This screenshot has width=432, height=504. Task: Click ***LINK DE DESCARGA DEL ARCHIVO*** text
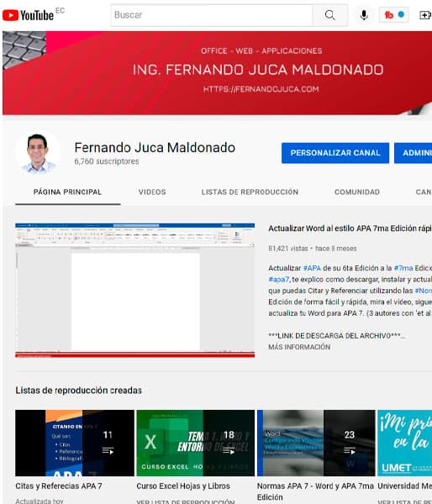pyautogui.click(x=335, y=336)
